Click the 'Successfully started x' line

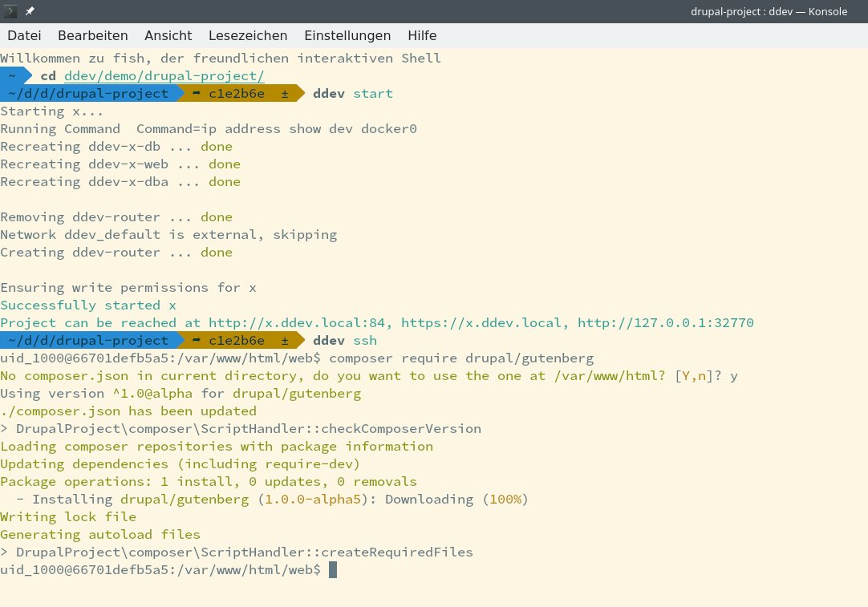88,305
